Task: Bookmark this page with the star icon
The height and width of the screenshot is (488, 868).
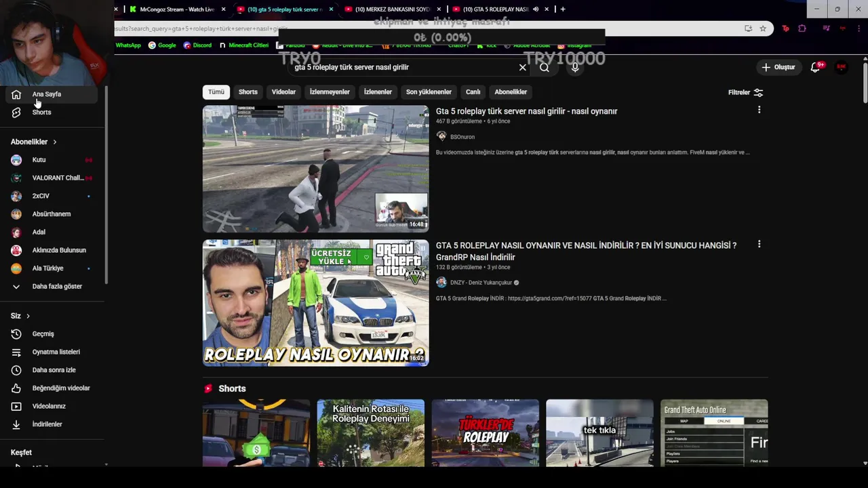Action: click(x=763, y=28)
